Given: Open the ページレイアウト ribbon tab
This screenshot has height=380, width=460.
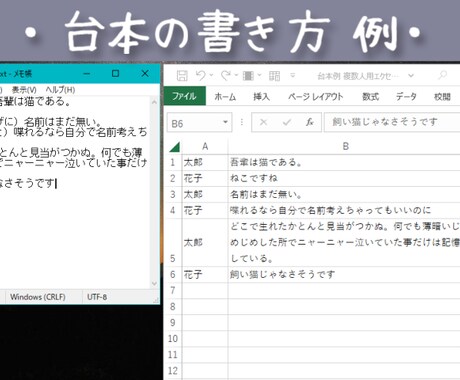Looking at the screenshot, I should pyautogui.click(x=316, y=97).
